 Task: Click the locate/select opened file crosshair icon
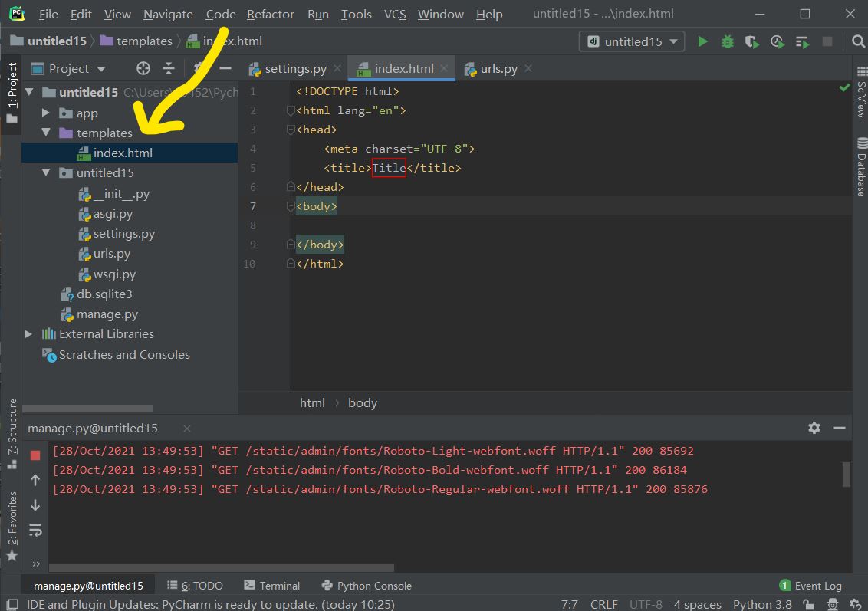coord(143,68)
